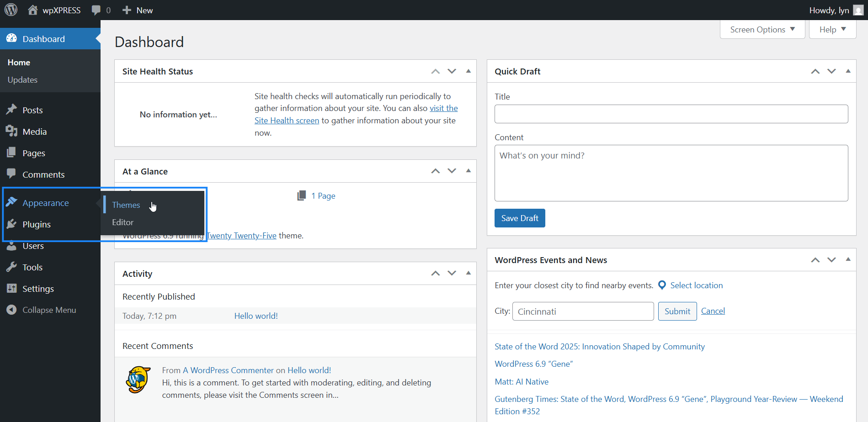The image size is (868, 422).
Task: Expand the Help dropdown
Action: 831,29
